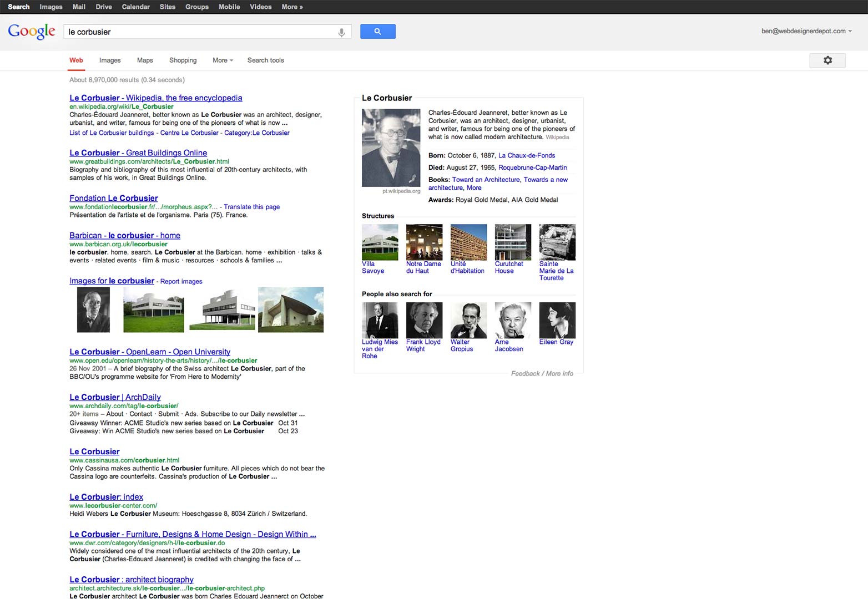Click the Eileen Gray photo
This screenshot has height=599, width=868.
pyautogui.click(x=557, y=320)
